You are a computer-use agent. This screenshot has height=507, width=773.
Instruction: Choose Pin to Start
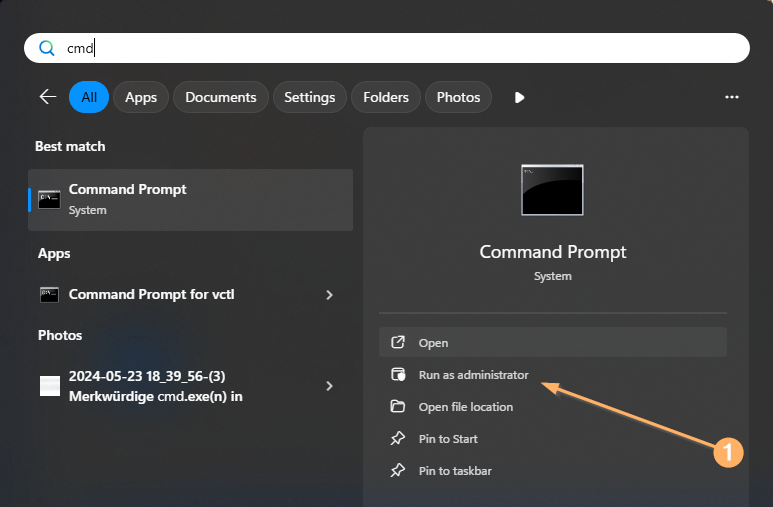553,439
